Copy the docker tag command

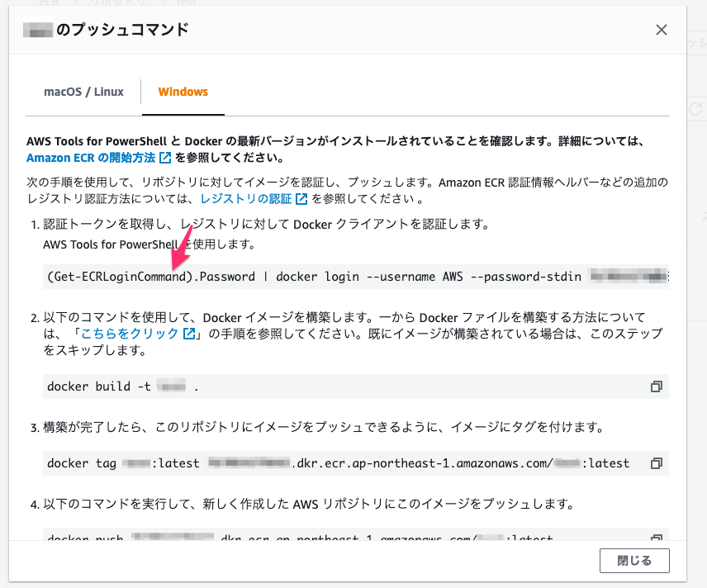tap(657, 463)
